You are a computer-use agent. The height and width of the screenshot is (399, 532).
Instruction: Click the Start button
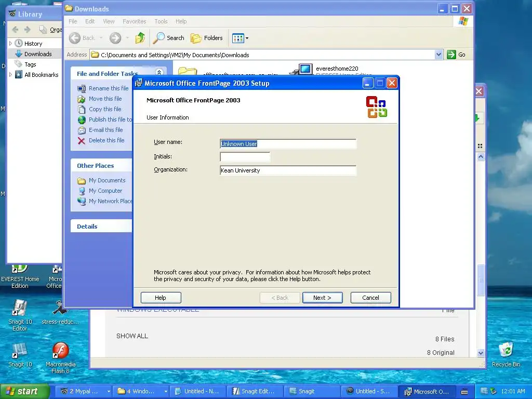coord(25,391)
